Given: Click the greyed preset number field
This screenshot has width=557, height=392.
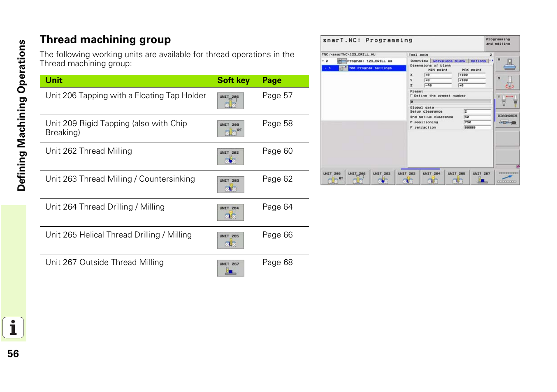Looking at the screenshot, I should 450,101.
